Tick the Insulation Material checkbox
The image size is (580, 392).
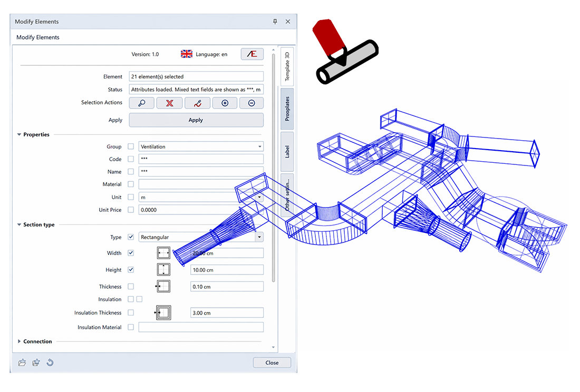(131, 327)
